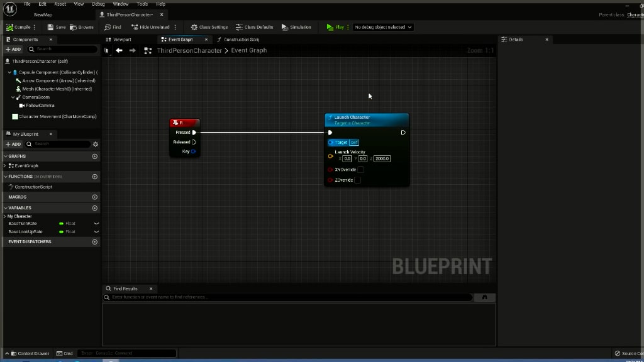Toggle Hide Unrelated nodes
This screenshot has height=362, width=644.
coord(150,27)
